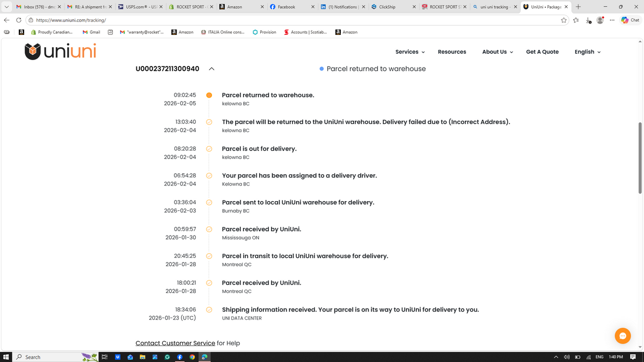Open the tab search dropdown arrow
The image size is (644, 362).
point(6,7)
